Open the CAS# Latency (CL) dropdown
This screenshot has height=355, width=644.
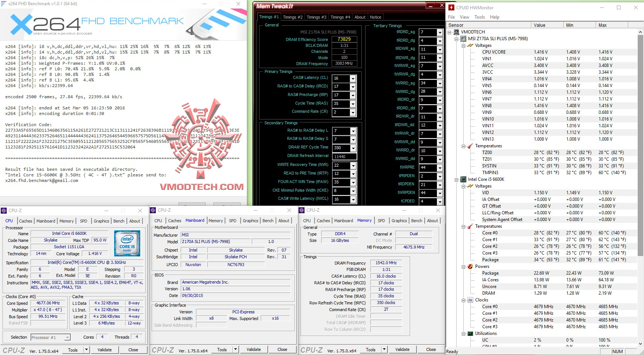click(353, 79)
